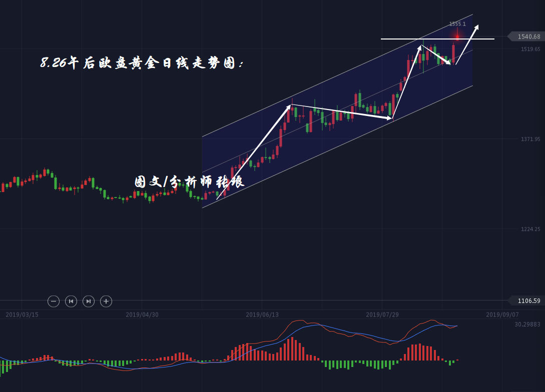Click the analyst watermark text starting with 图文
Screen dimensions: 545x392
point(189,181)
